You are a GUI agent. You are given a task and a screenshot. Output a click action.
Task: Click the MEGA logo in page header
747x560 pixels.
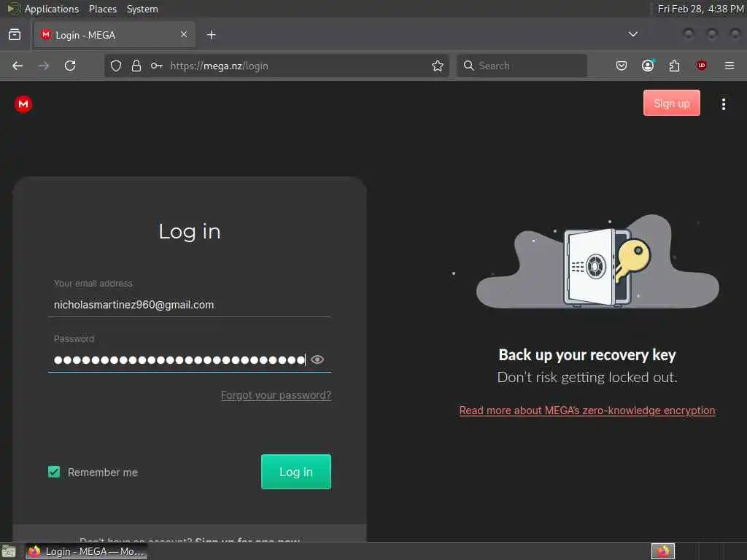23,104
